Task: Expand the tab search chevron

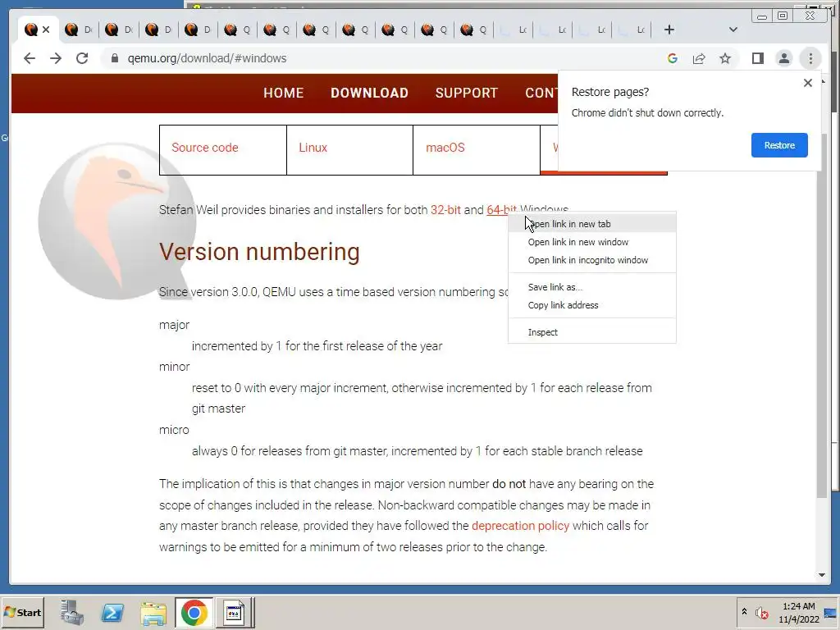Action: (x=733, y=30)
